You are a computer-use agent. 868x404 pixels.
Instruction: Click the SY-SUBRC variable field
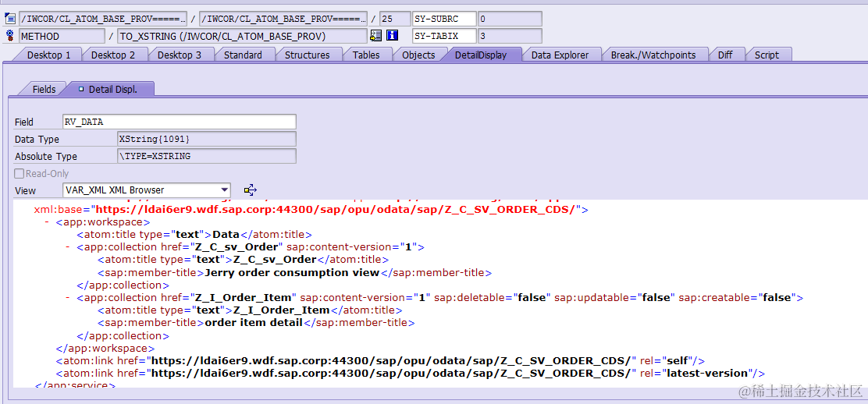point(444,19)
